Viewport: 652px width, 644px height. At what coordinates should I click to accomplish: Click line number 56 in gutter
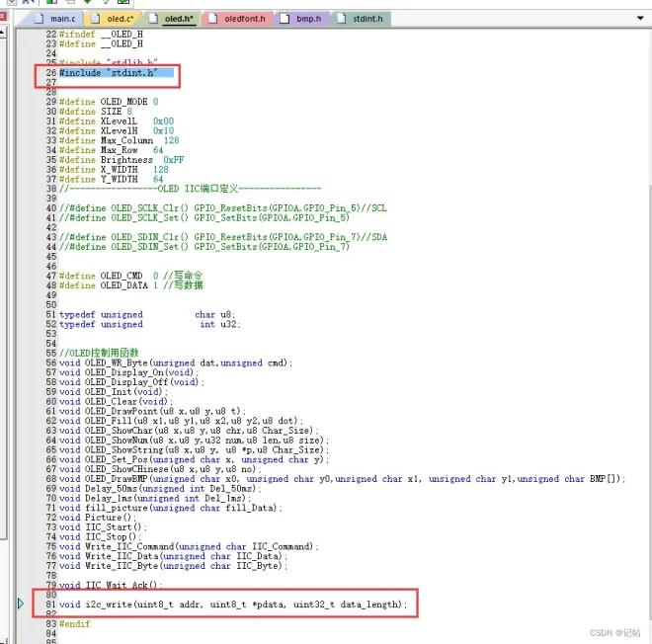(x=49, y=362)
